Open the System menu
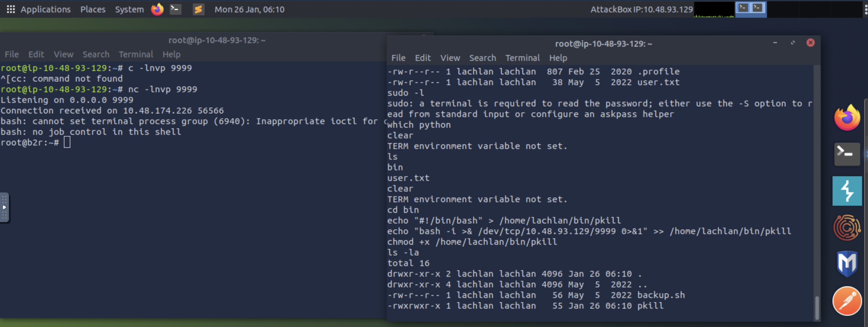868x327 pixels. point(129,9)
